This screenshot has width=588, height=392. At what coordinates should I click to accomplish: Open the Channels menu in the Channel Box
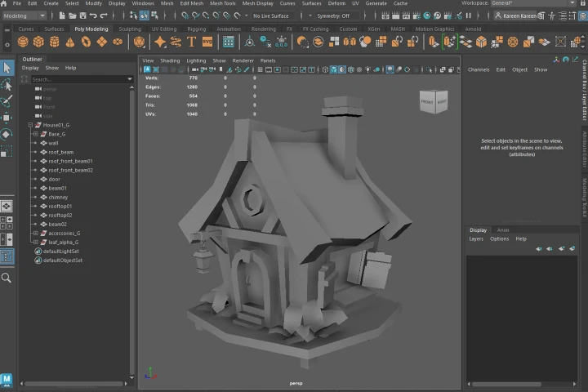click(x=479, y=69)
